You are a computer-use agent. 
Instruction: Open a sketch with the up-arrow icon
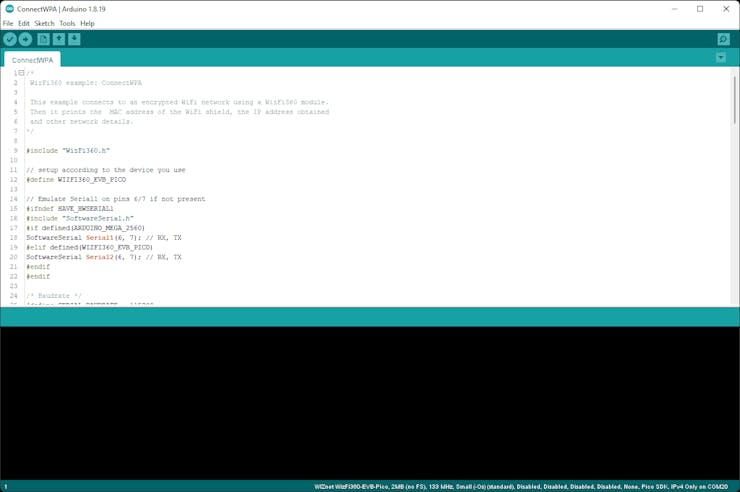pyautogui.click(x=59, y=39)
